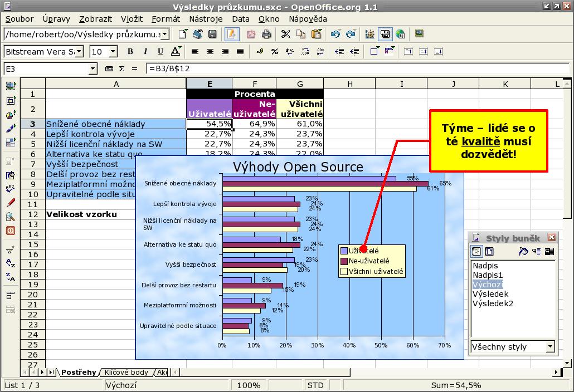Select the Výsledek cell style
This screenshot has width=574, height=392.
[x=490, y=294]
